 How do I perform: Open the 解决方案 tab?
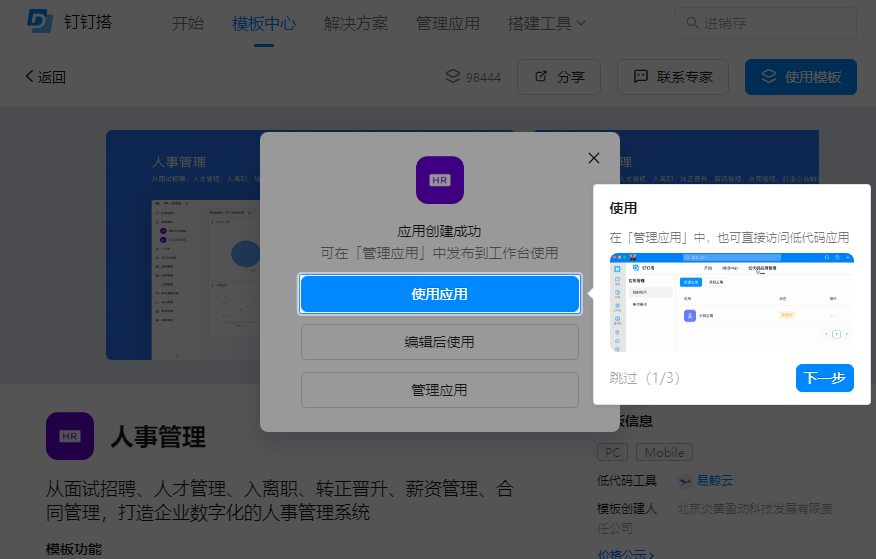[356, 23]
